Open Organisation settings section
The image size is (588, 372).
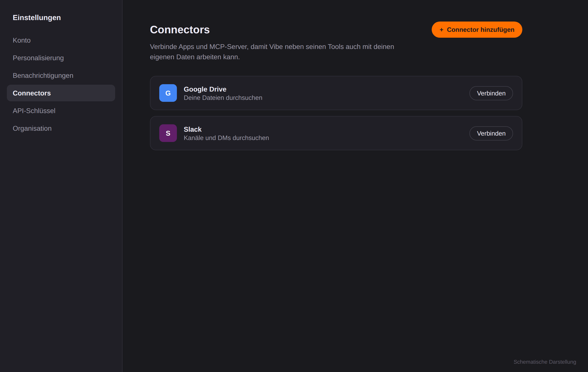coord(61,128)
